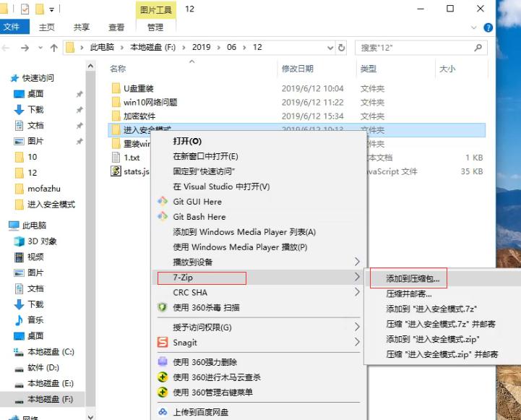The width and height of the screenshot is (521, 420).
Task: Choose 添加到 "进入安全模式.zip"
Action: [x=433, y=339]
